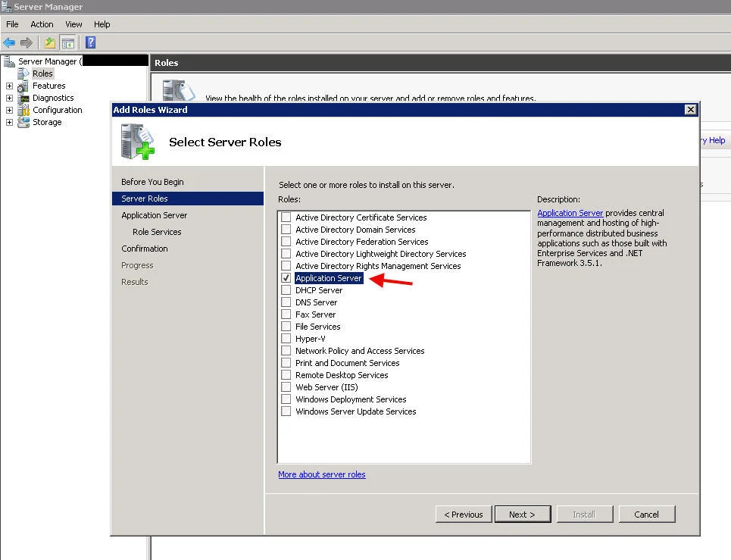Click the Storage node icon
This screenshot has height=560, width=731.
point(23,122)
